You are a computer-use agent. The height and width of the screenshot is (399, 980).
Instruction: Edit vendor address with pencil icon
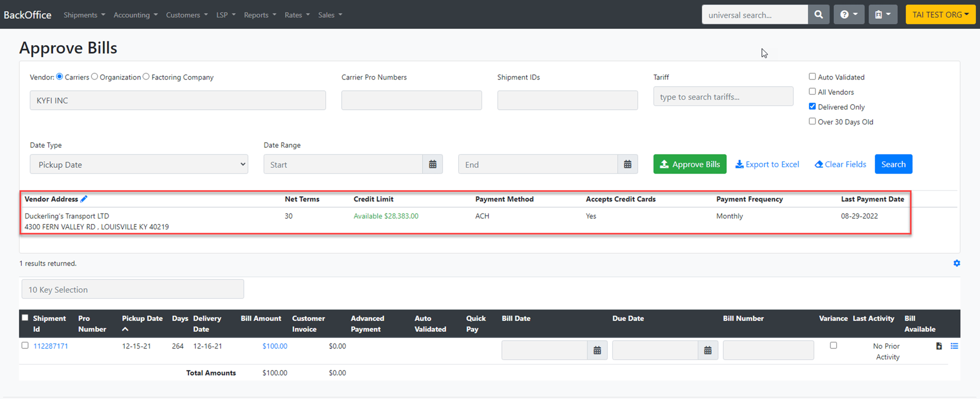coord(84,199)
